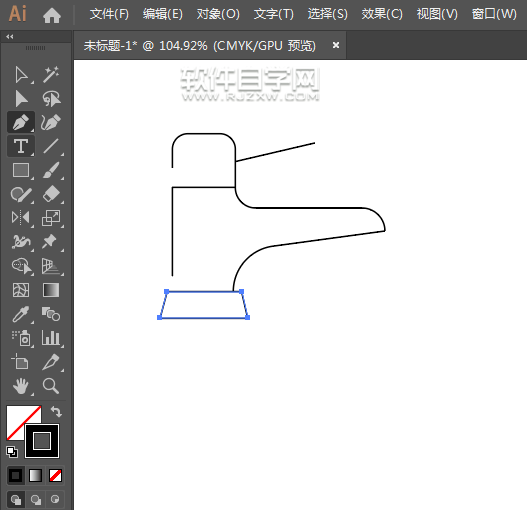Select the Pen tool
The image size is (527, 510).
pos(21,122)
